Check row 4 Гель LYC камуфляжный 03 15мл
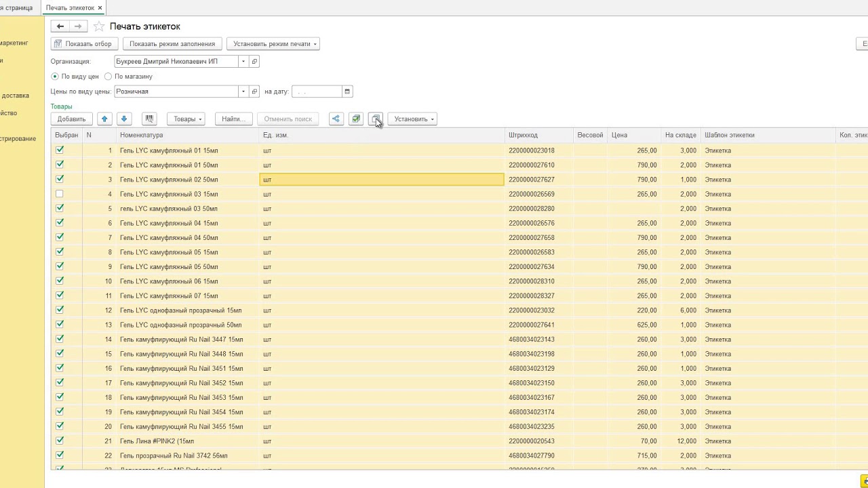 tap(60, 194)
